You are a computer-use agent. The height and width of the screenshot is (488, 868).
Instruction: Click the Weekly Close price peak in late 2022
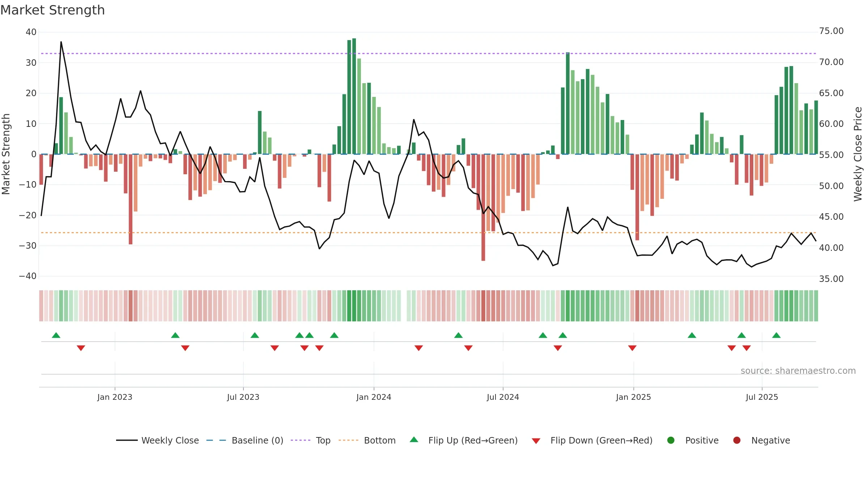pos(61,42)
